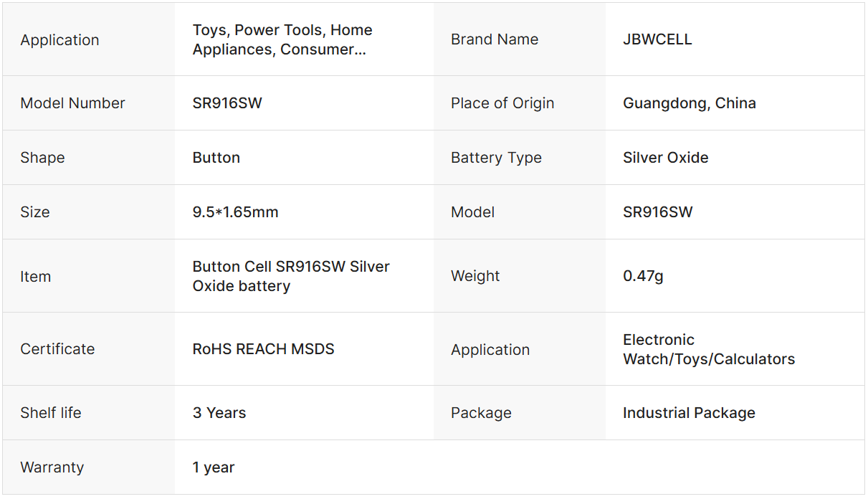
Task: Click the "Certificate" label cell
Action: tap(57, 349)
